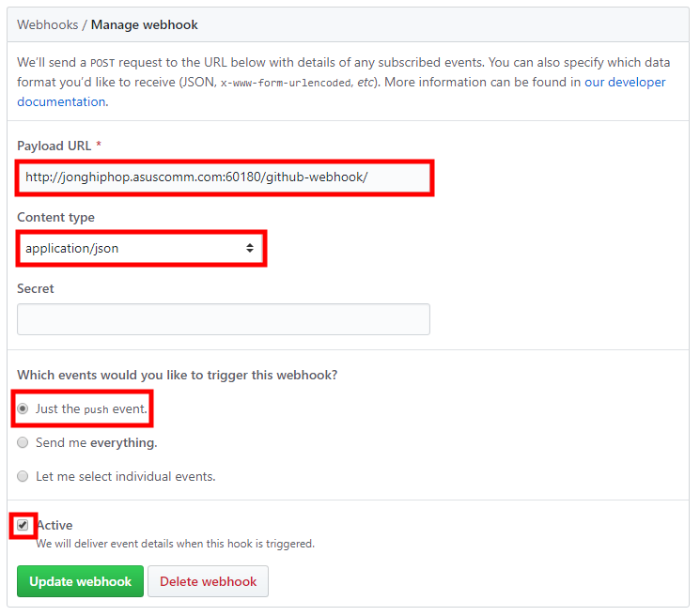Select Send me everything radio
700x616 pixels.
pos(23,442)
